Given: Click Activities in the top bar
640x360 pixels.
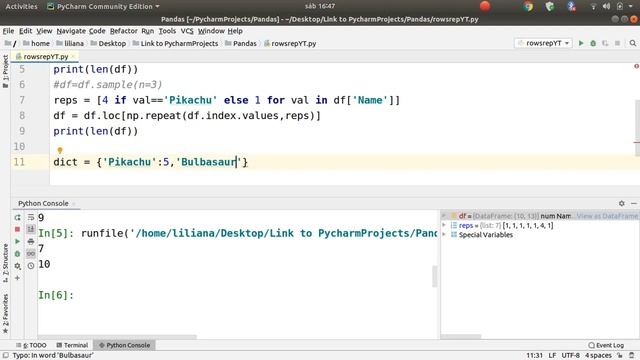Looking at the screenshot, I should (x=21, y=7).
